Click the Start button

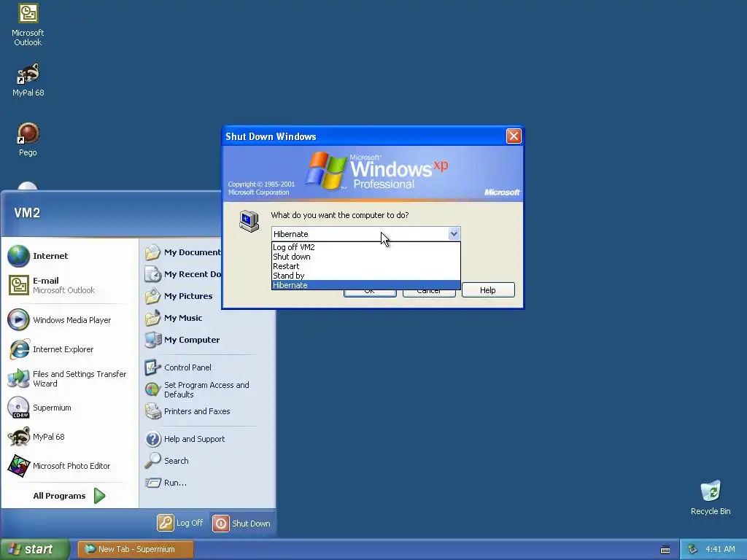pos(34,549)
